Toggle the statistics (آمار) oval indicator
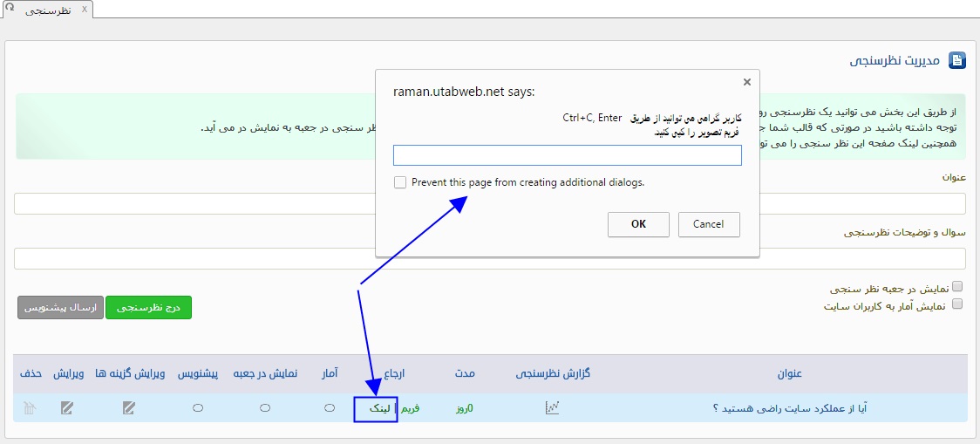The height and width of the screenshot is (444, 980). pyautogui.click(x=330, y=407)
